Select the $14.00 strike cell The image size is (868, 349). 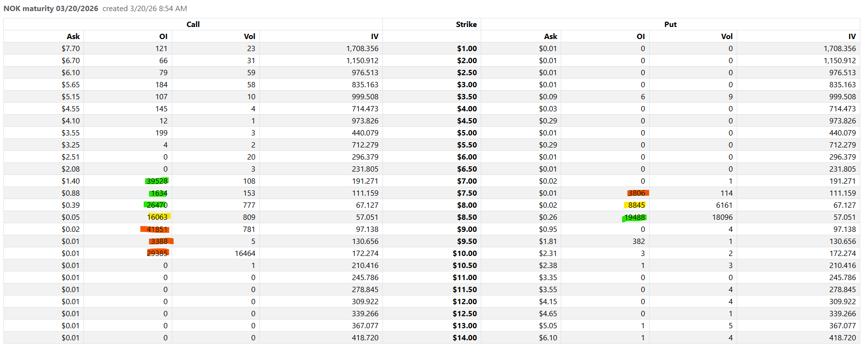point(465,338)
